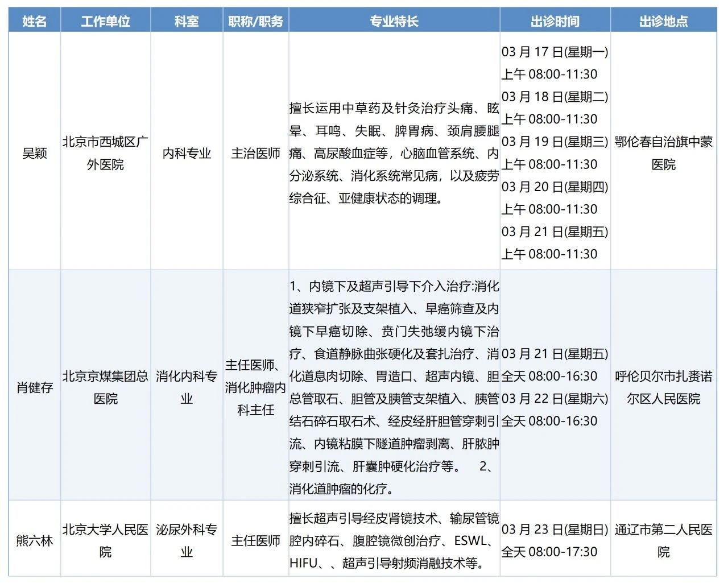Click the 姓名 column header
This screenshot has height=587, width=728.
(35, 22)
